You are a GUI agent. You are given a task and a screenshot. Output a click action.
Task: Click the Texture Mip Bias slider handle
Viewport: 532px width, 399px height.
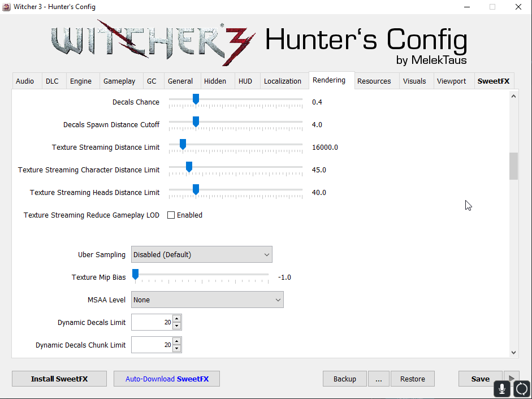pyautogui.click(x=135, y=275)
